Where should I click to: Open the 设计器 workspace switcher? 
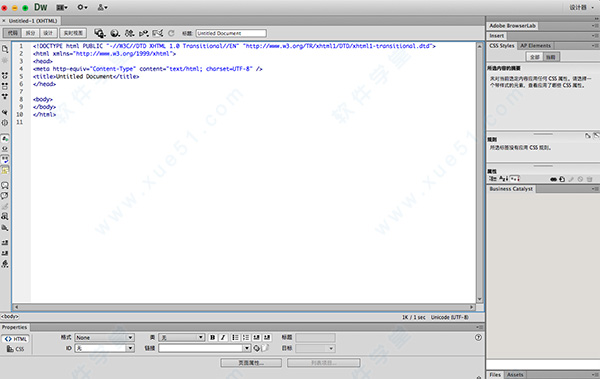point(581,7)
